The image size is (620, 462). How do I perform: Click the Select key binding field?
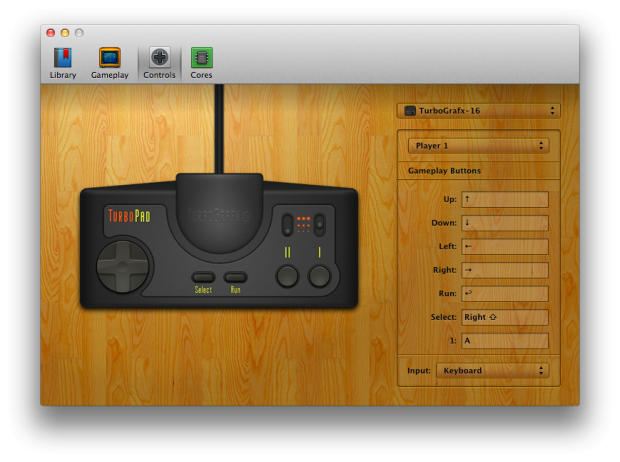pos(505,317)
